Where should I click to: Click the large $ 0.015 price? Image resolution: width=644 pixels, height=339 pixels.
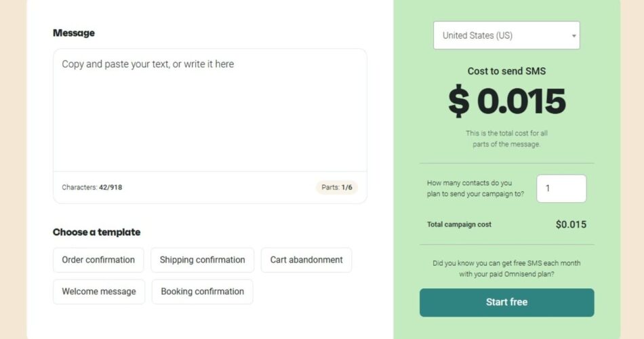(506, 102)
